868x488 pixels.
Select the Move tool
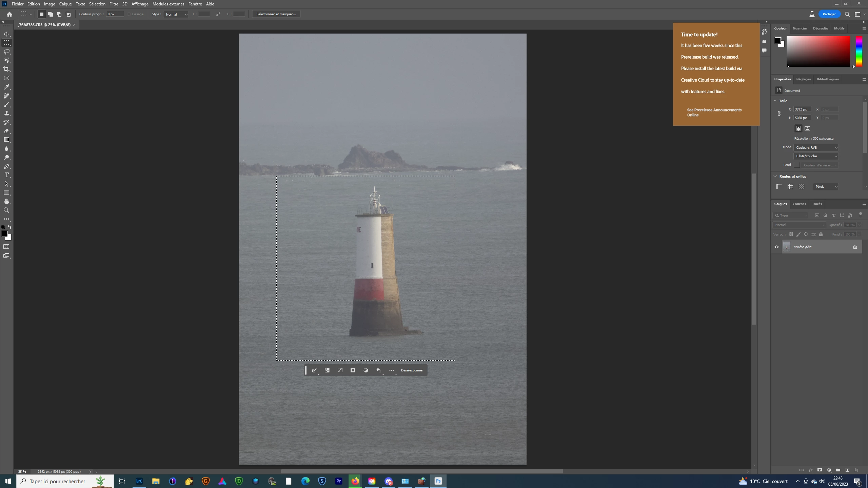tap(6, 34)
